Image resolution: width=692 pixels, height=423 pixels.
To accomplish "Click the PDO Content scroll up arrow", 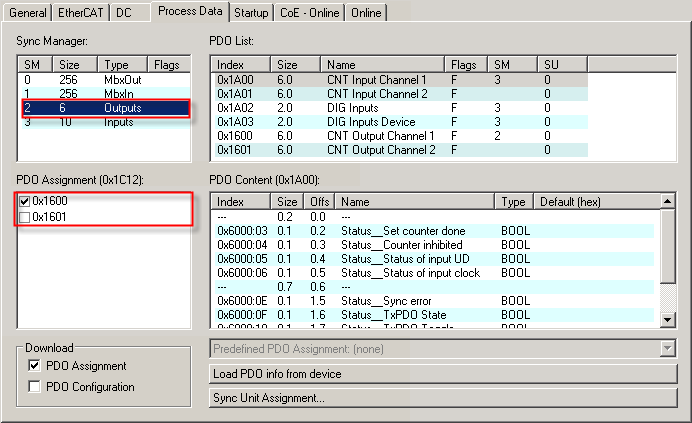I will point(668,202).
